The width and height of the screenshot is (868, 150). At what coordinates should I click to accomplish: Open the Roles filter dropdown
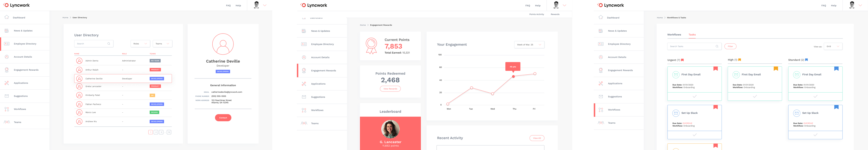pos(140,44)
